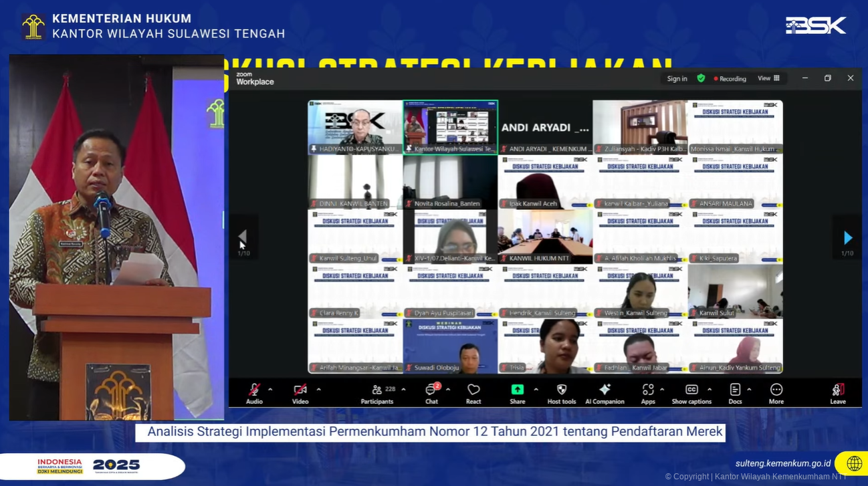Open the Apps icon in toolbar
The width and height of the screenshot is (868, 486).
click(647, 392)
